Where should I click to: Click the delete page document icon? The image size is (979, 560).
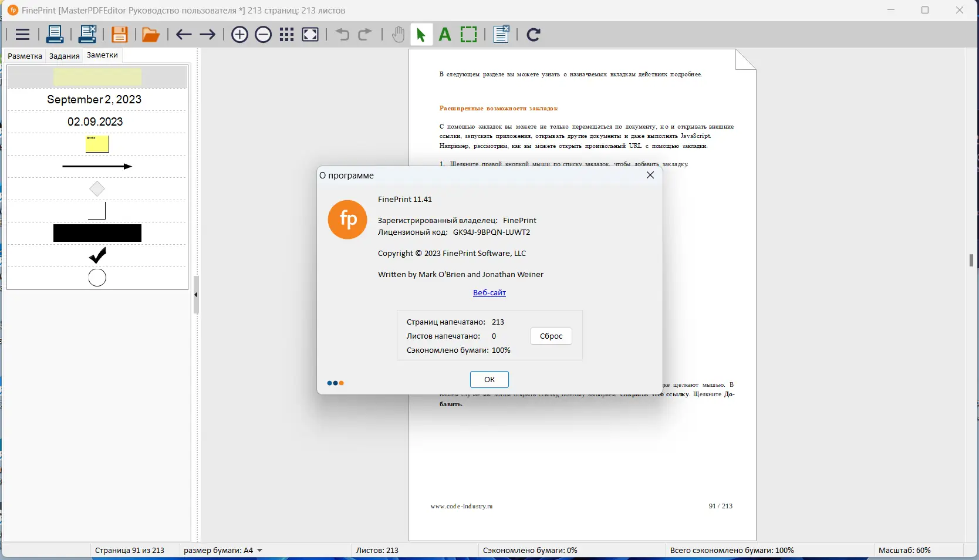(x=501, y=34)
